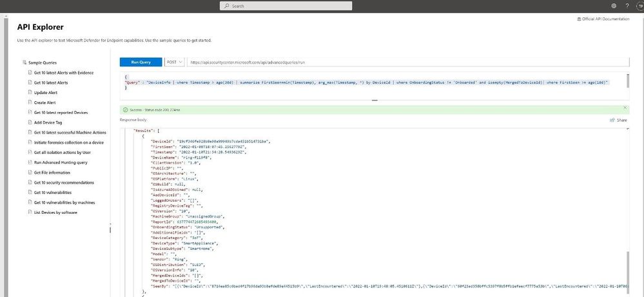Open the help question mark icon
Screen dimensions: 644x297
point(627,6)
